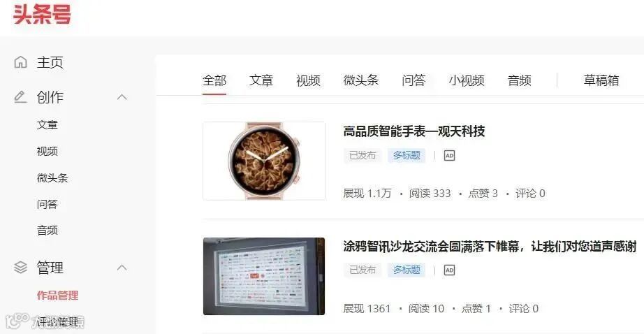
Task: Open the 涂鸦智讯沙龙交流会 article title
Action: [x=490, y=247]
